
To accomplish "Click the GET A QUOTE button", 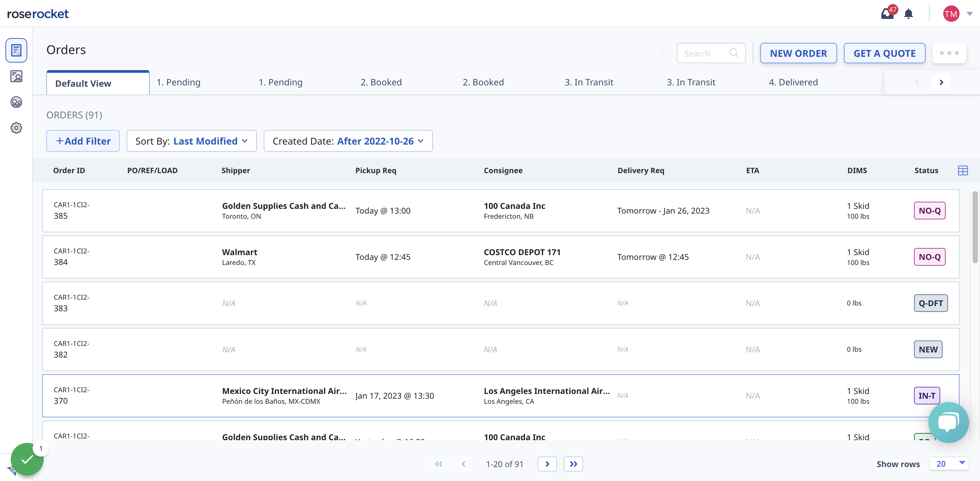I will [884, 53].
